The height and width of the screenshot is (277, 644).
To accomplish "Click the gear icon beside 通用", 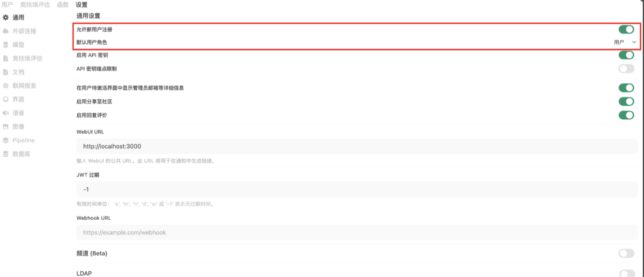I will [x=6, y=18].
